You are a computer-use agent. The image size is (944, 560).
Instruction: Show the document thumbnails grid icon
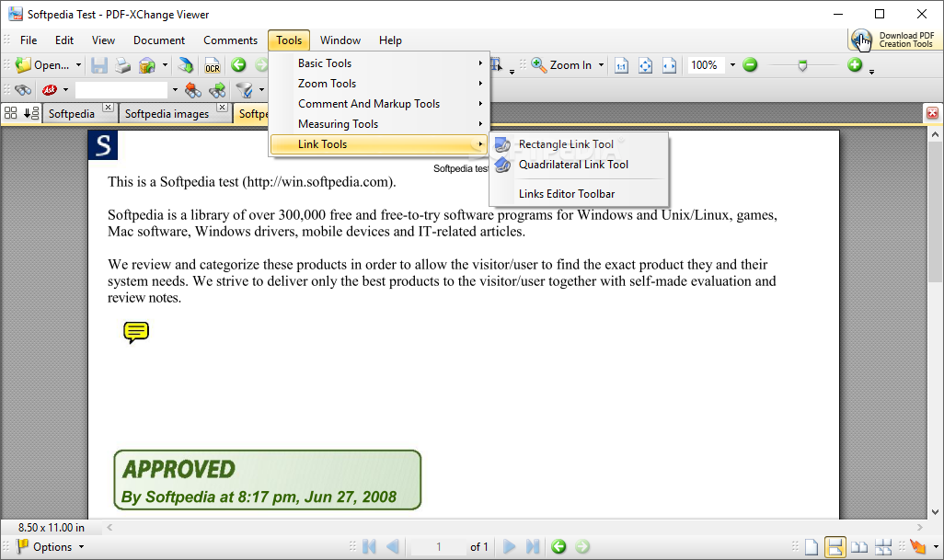(x=11, y=113)
